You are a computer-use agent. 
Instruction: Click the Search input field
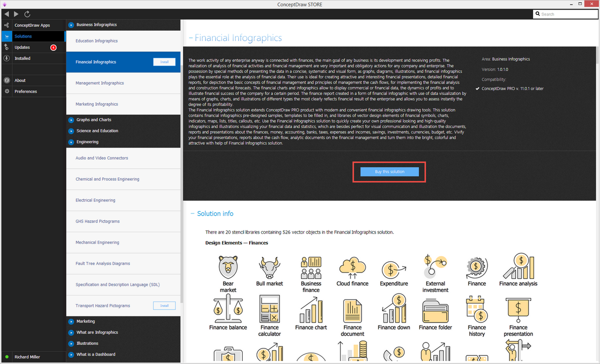point(565,14)
